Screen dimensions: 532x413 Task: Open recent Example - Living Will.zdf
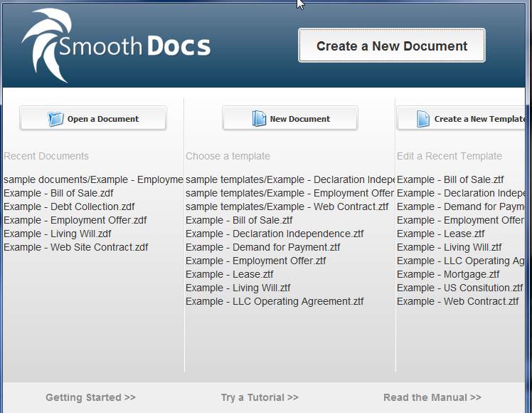[58, 234]
